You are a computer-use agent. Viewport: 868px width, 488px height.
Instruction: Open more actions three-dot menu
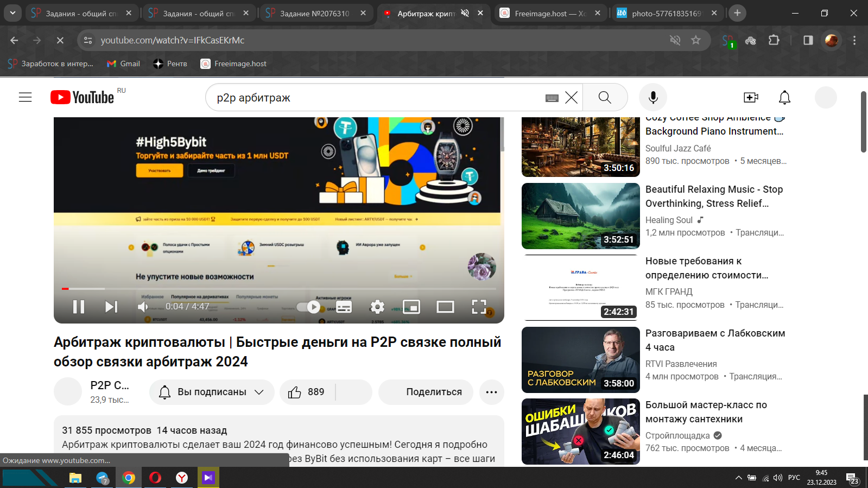[492, 392]
